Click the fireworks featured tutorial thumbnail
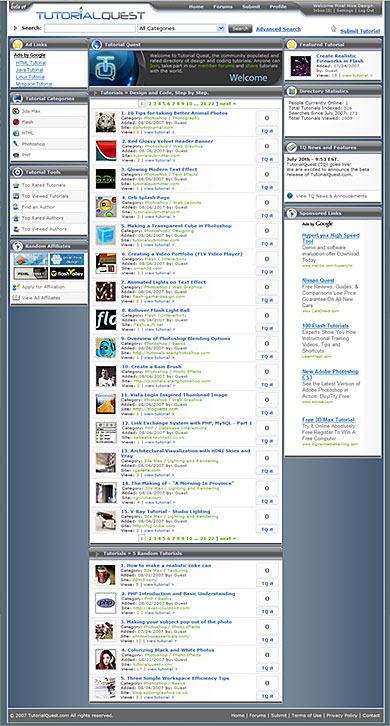 point(301,66)
